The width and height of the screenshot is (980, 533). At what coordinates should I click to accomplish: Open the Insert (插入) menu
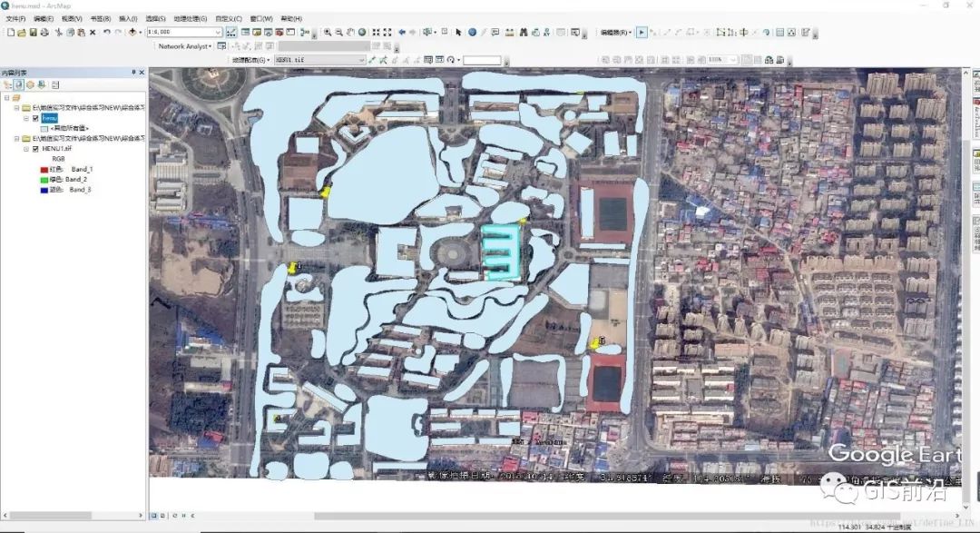point(128,19)
